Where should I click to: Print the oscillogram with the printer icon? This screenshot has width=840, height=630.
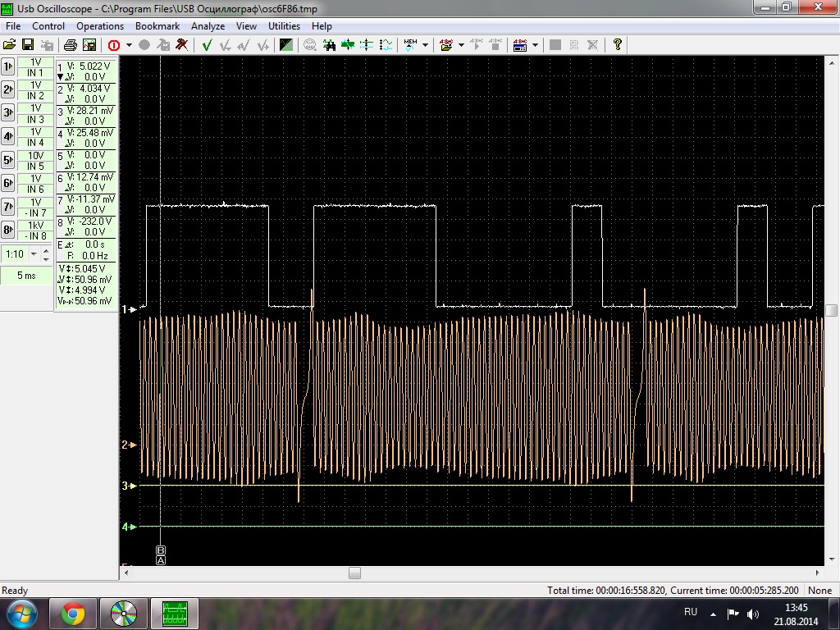point(71,45)
